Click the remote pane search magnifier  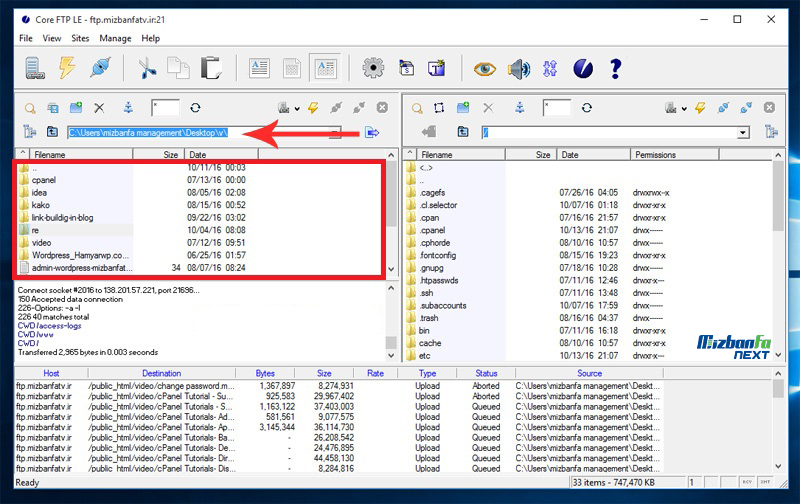[x=417, y=108]
